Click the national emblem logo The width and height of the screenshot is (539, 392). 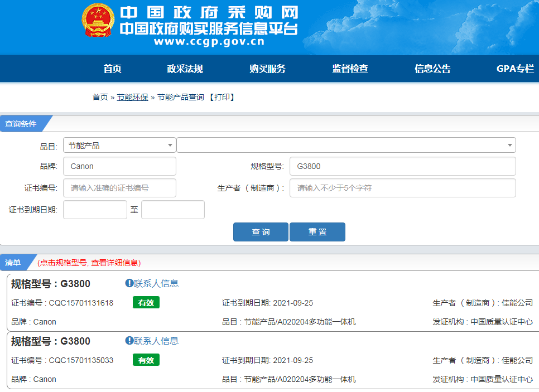pyautogui.click(x=98, y=20)
